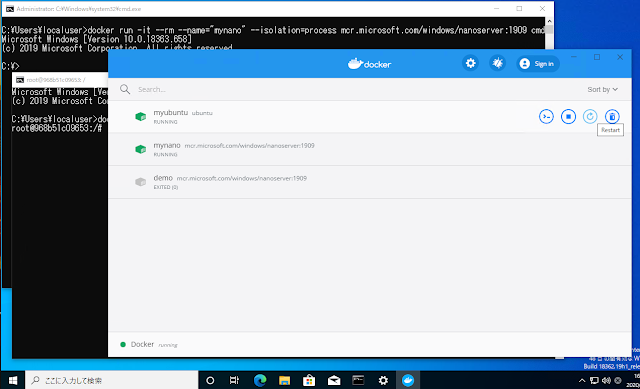Click RUNNING status under mynano
Image resolution: width=640 pixels, height=389 pixels.
165,155
